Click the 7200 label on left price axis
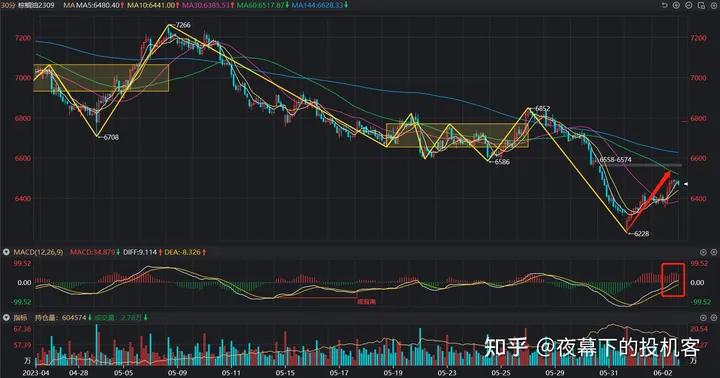 [23, 38]
